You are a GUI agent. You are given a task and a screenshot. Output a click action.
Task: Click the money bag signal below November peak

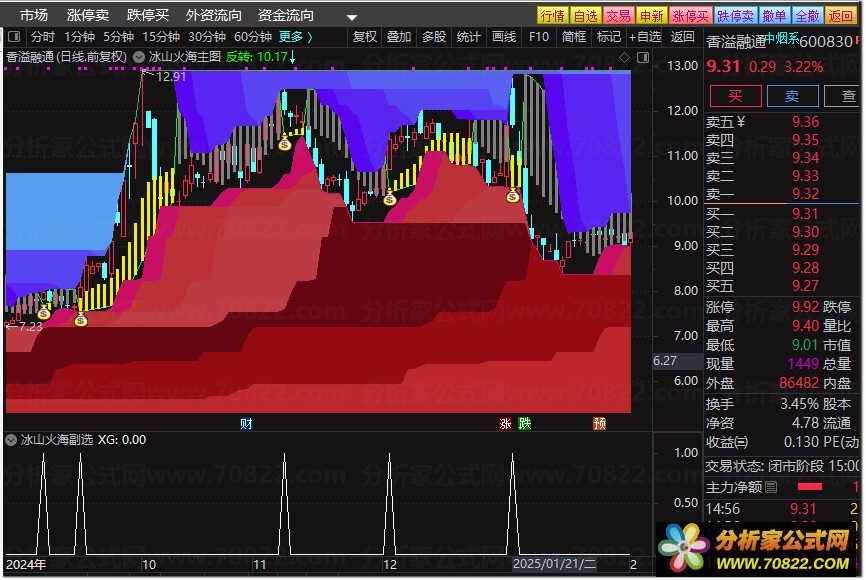[284, 144]
